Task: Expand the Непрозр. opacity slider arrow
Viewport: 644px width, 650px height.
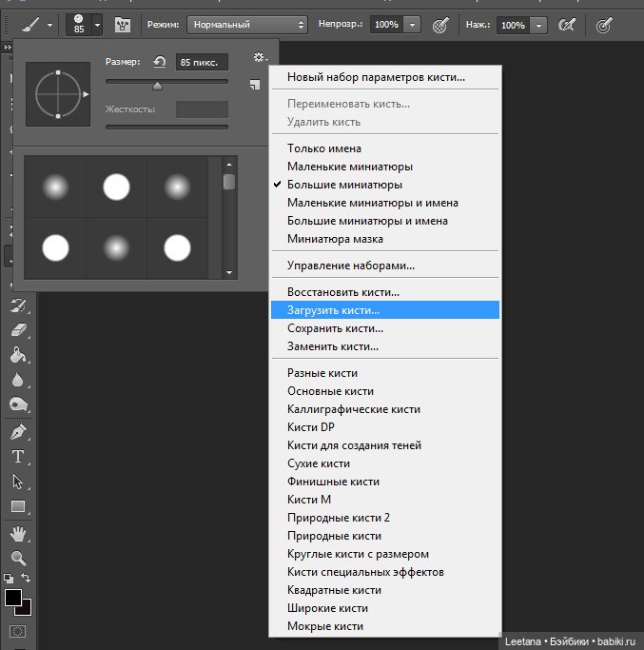Action: tap(412, 25)
